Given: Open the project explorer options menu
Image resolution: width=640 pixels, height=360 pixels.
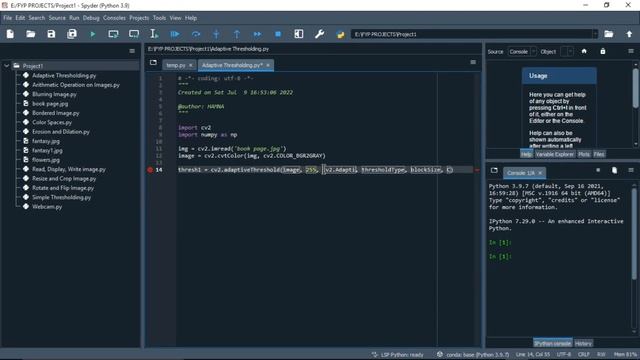Looking at the screenshot, I should (x=132, y=51).
